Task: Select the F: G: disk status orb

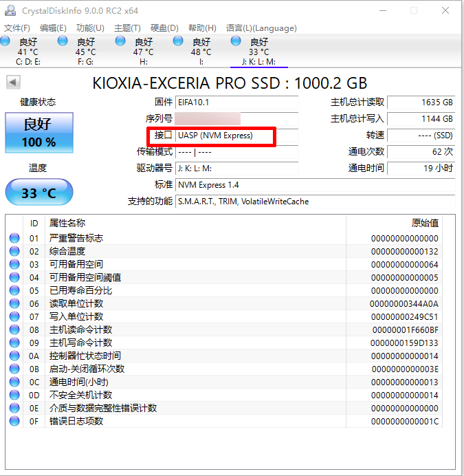Action: [x=63, y=41]
